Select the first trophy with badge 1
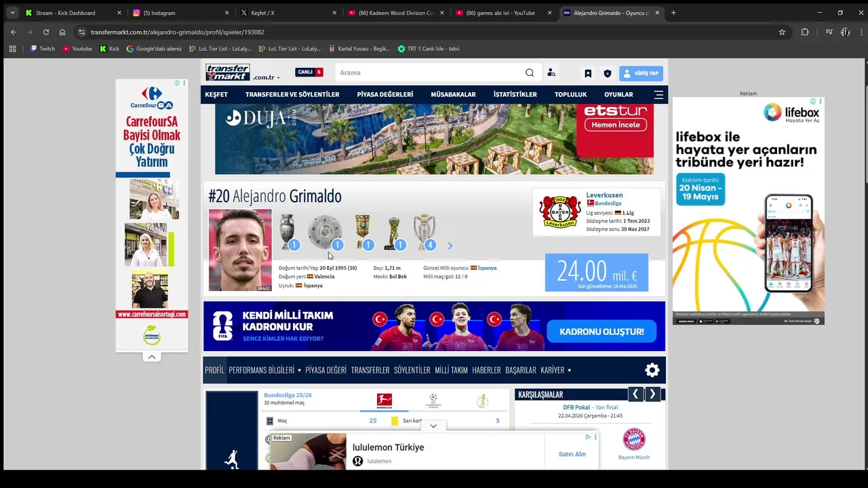Viewport: 868px width, 488px height. click(289, 232)
